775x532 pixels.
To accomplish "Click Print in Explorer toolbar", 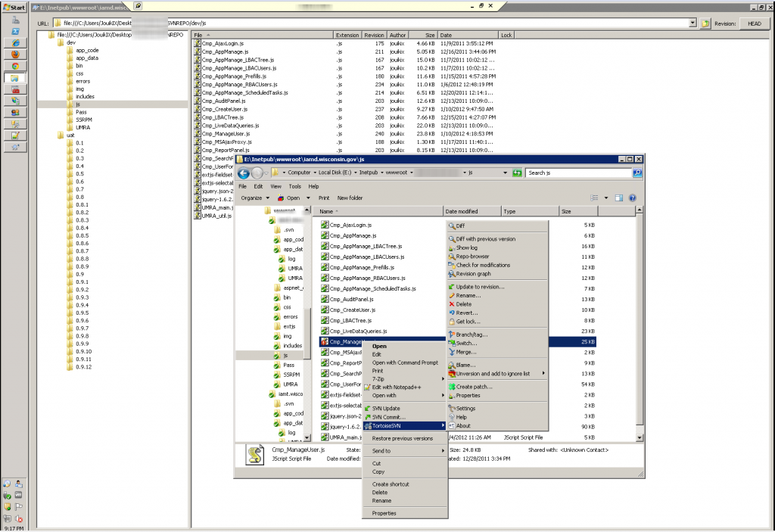I will click(x=324, y=198).
